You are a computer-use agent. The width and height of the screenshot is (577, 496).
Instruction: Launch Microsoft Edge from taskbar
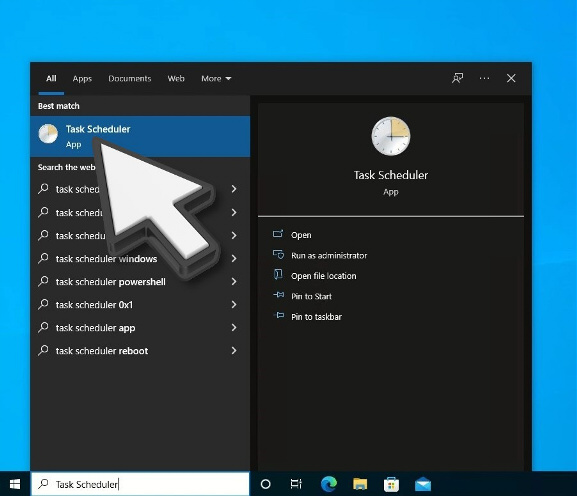[329, 484]
